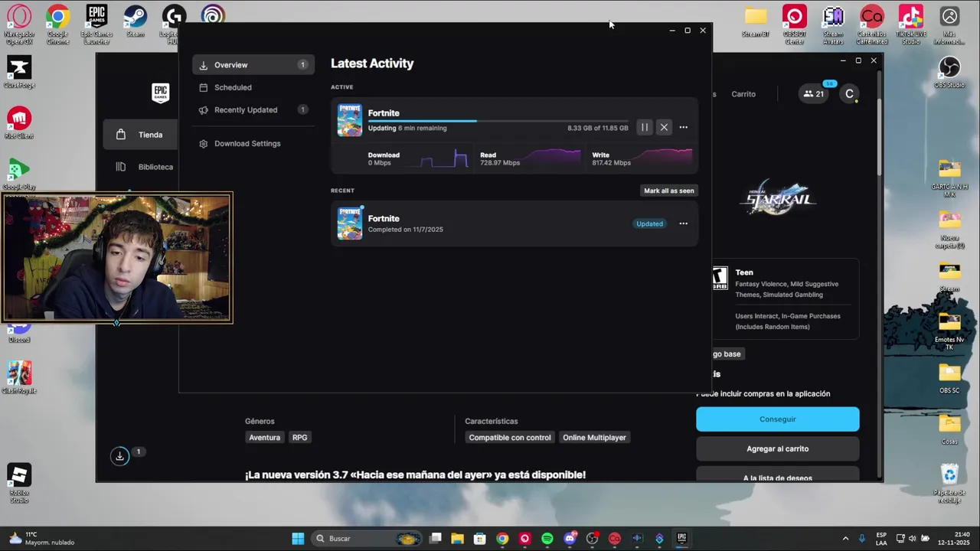
Task: Open the Opera GX browser desktop shortcut
Action: [x=19, y=24]
